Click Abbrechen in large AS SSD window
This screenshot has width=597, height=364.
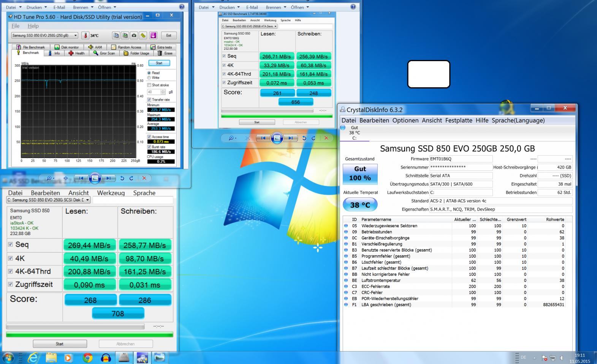click(x=125, y=344)
